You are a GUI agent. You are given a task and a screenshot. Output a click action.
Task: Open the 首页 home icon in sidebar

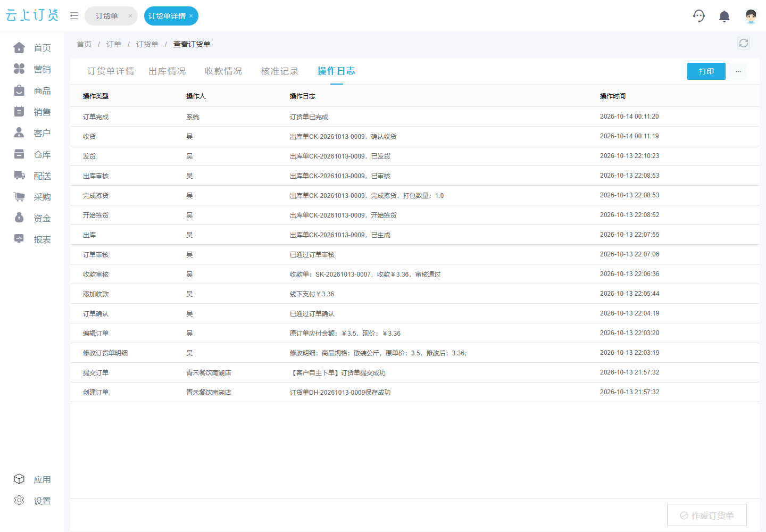click(x=19, y=48)
